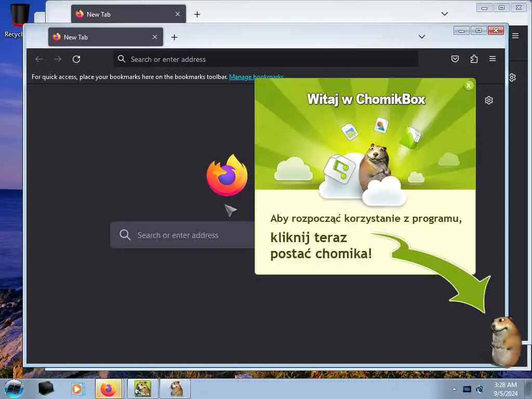The image size is (532, 399).
Task: Close the front Firefox window
Action: click(496, 31)
